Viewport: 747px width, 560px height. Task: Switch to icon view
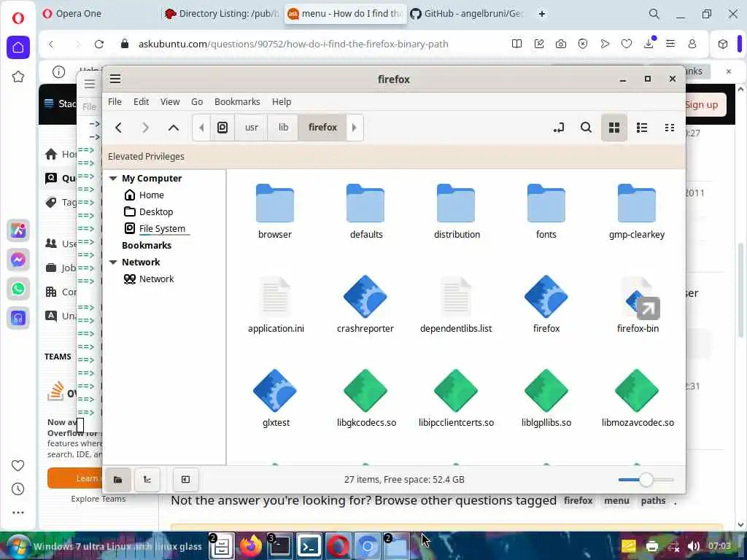point(614,128)
